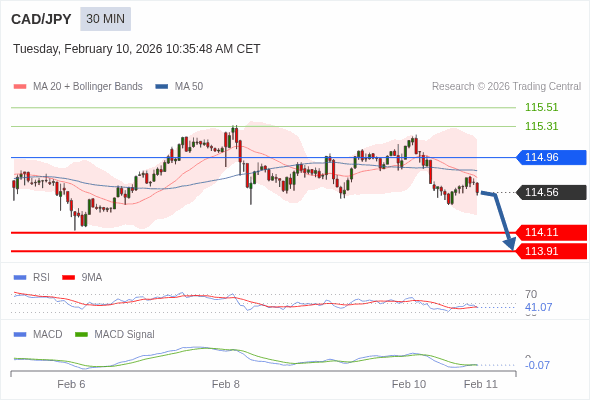Click the Tuesday, February 10, 2026 timestamp
This screenshot has height=400, width=590.
[x=137, y=49]
